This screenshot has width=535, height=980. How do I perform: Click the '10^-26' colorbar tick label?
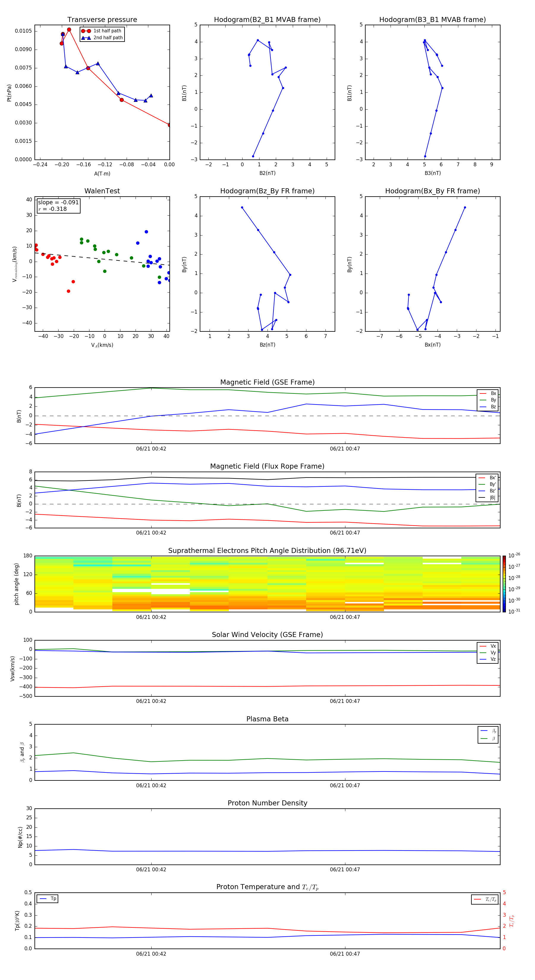coord(514,555)
